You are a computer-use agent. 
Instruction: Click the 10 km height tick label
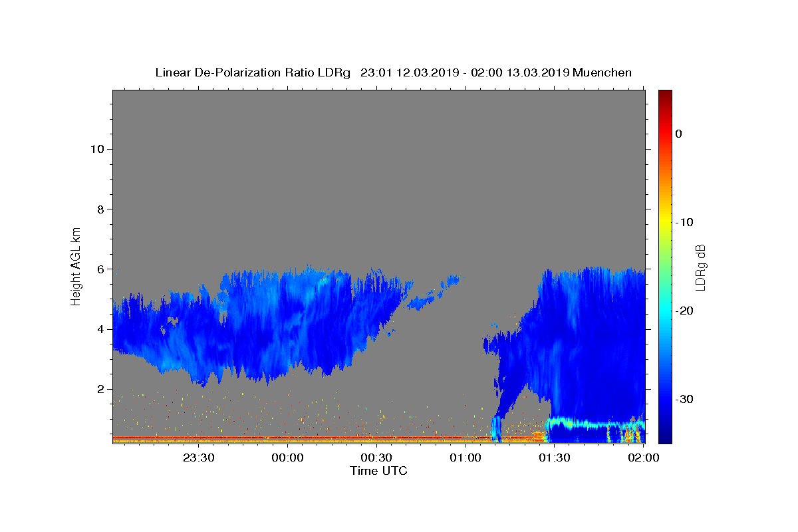click(96, 149)
